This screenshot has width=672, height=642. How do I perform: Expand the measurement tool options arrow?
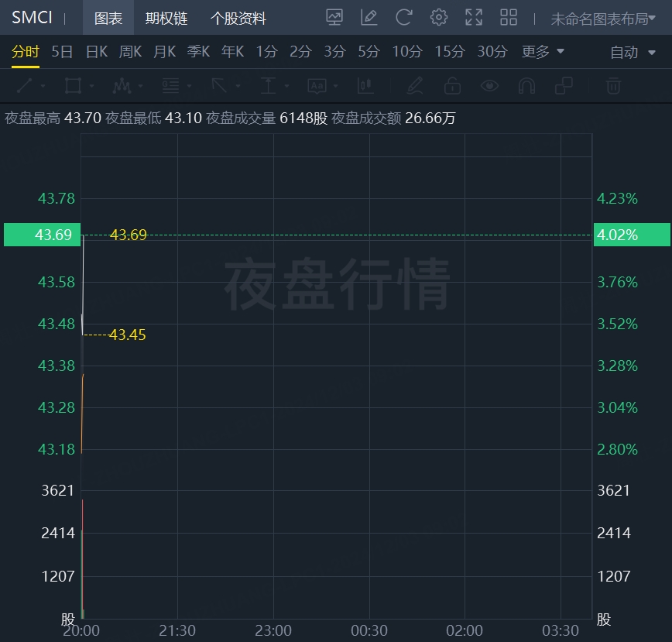287,86
